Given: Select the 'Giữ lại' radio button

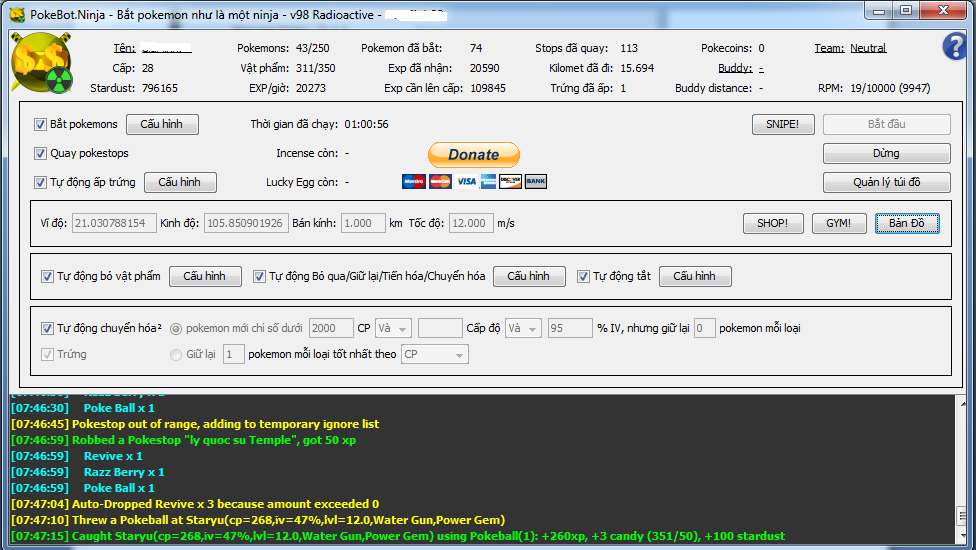Looking at the screenshot, I should 176,355.
